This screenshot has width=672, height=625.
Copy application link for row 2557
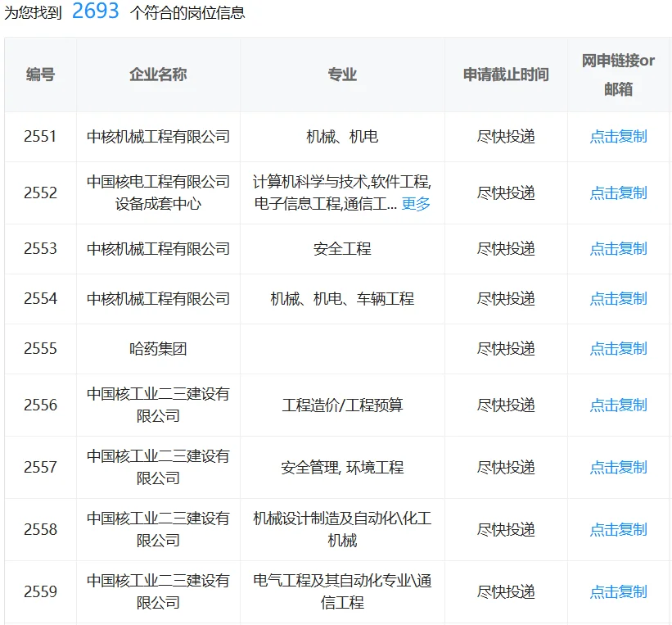pyautogui.click(x=618, y=467)
